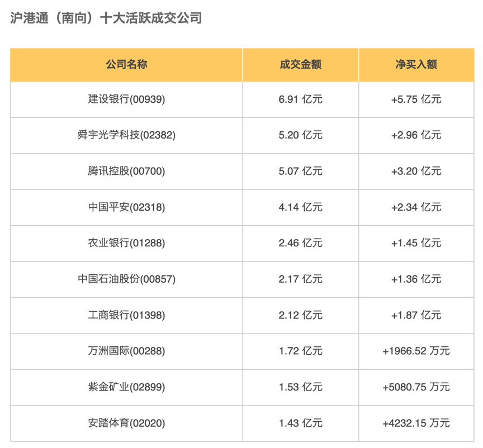Click 农业银行(01288) company cell
Image resolution: width=483 pixels, height=448 pixels.
(126, 243)
